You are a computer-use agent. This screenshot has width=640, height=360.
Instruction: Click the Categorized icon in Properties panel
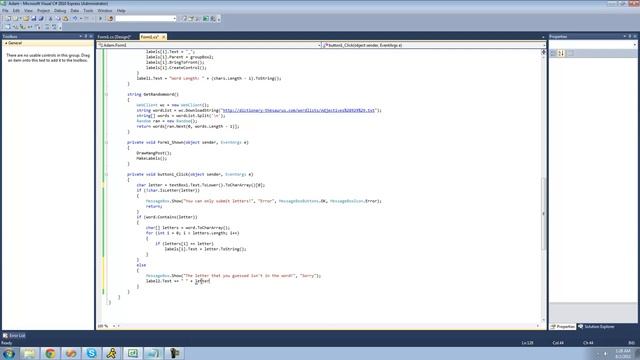(553, 53)
